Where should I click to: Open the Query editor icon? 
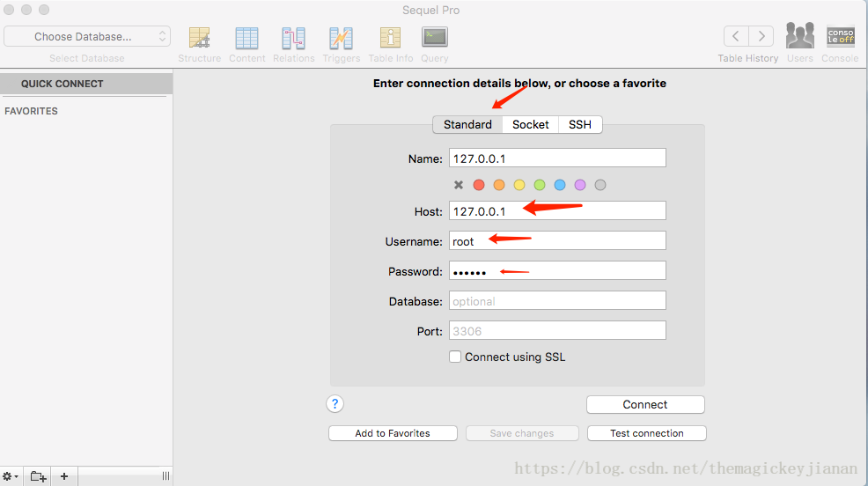(x=435, y=37)
